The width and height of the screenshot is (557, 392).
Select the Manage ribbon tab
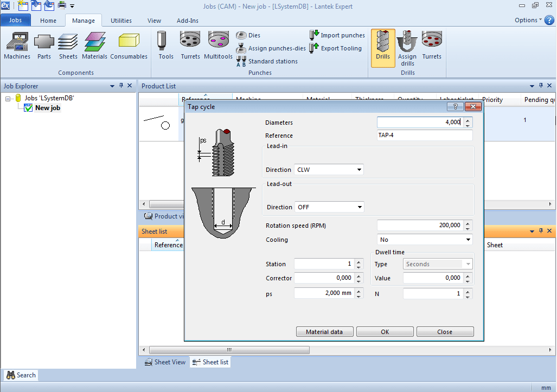[84, 21]
